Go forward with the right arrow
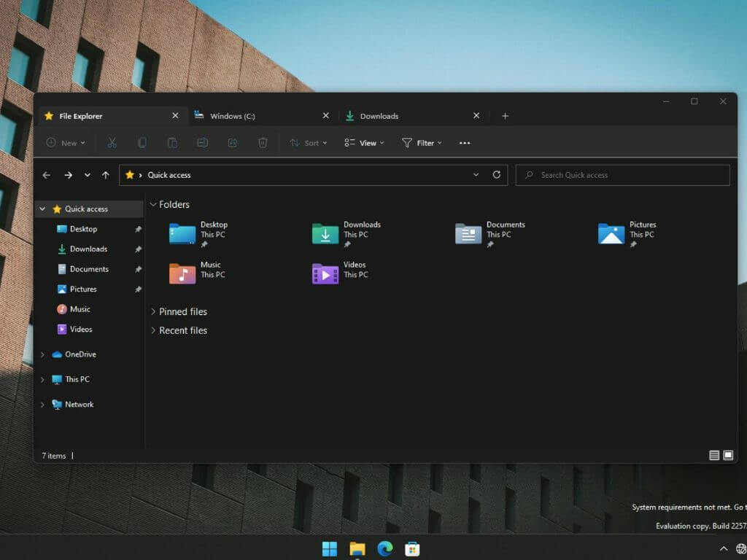 [68, 175]
